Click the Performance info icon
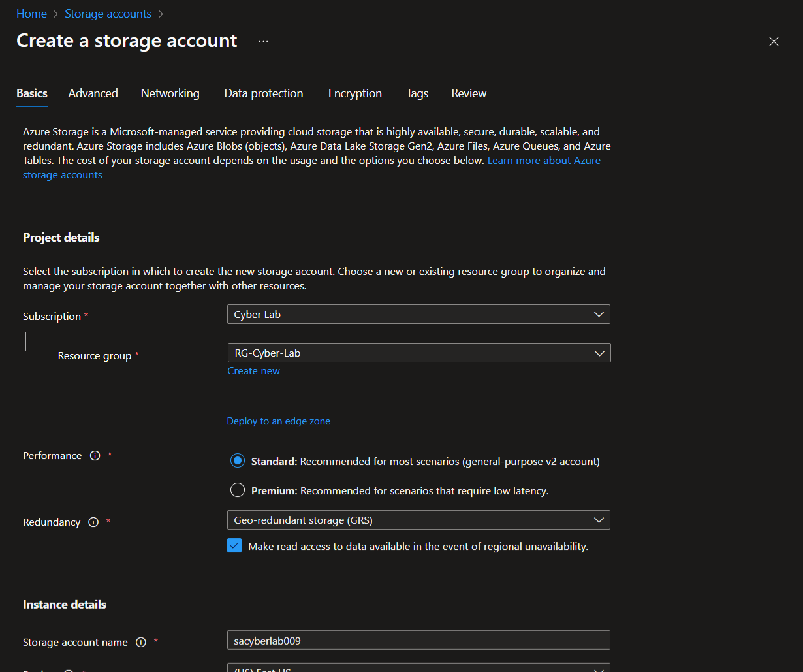 (95, 456)
